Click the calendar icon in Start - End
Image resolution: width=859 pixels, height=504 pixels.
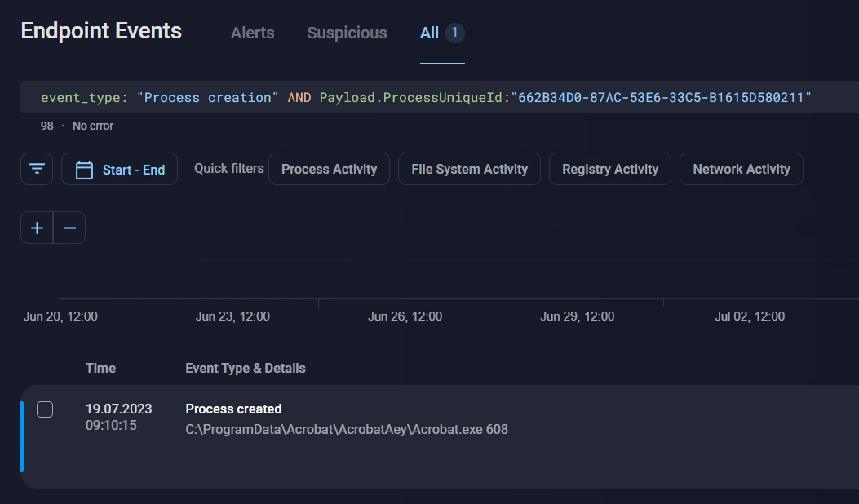[84, 170]
